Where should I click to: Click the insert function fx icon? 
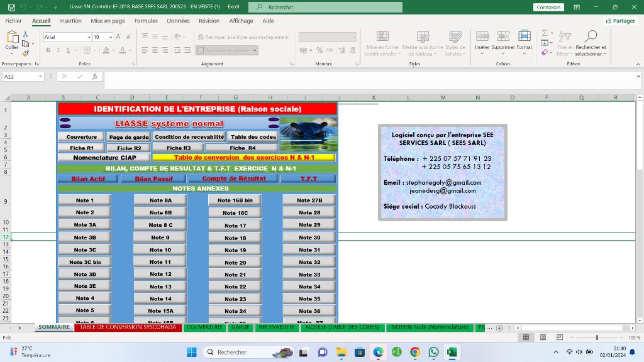point(94,76)
